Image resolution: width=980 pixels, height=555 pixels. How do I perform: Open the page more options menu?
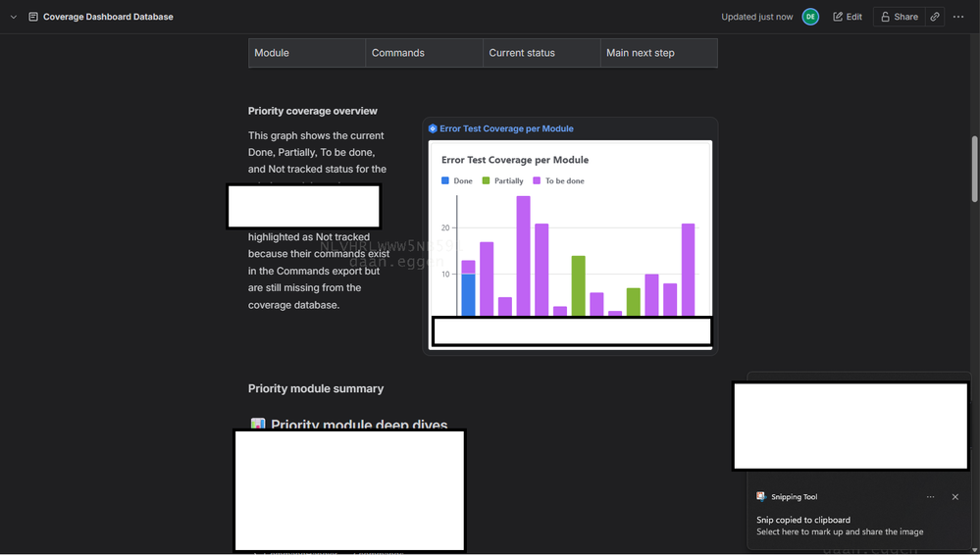(958, 17)
